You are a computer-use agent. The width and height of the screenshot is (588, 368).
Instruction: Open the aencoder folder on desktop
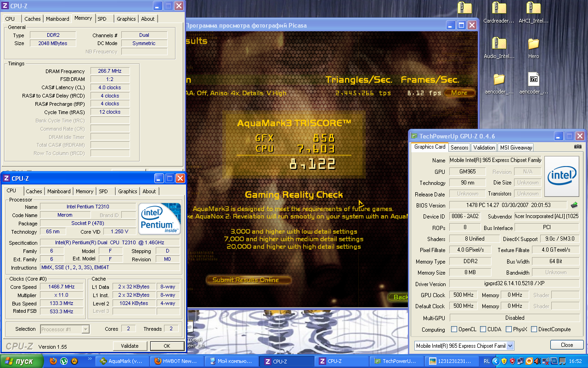click(499, 83)
